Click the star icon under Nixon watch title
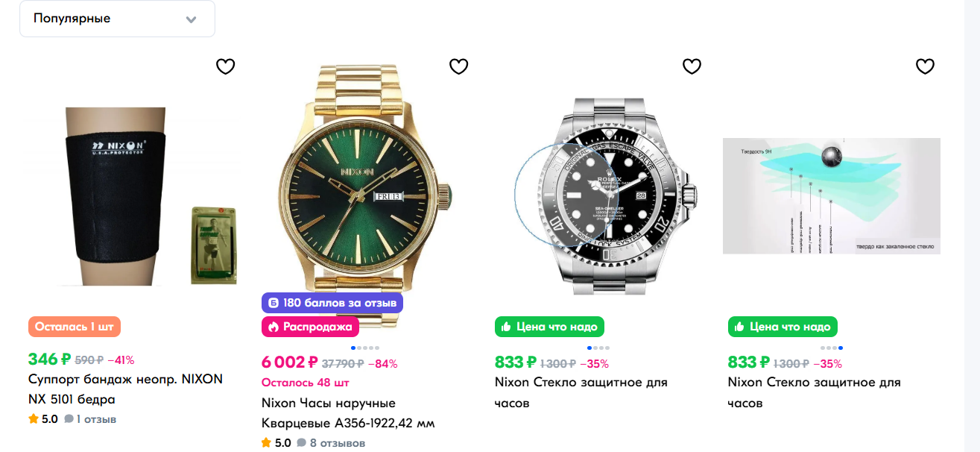The image size is (980, 452). tap(267, 443)
